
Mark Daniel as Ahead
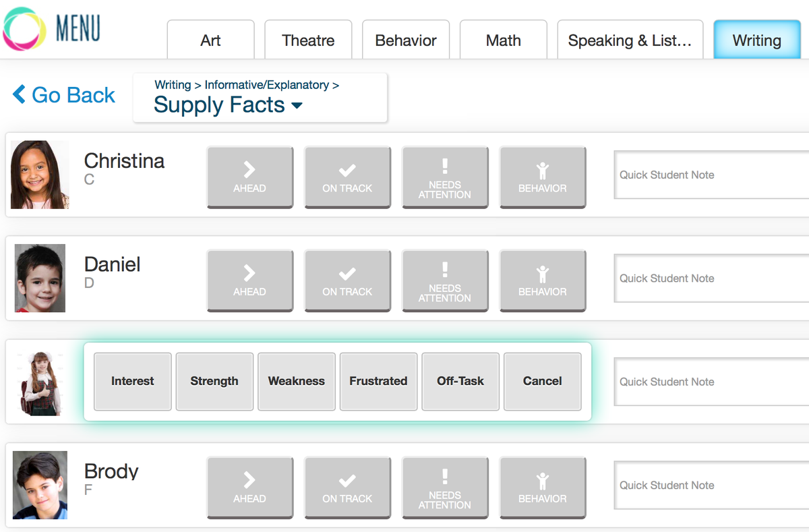(x=249, y=280)
